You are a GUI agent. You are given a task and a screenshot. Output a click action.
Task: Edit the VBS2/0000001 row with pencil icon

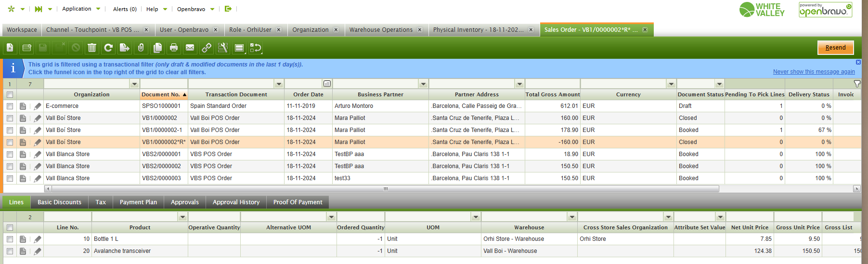38,154
